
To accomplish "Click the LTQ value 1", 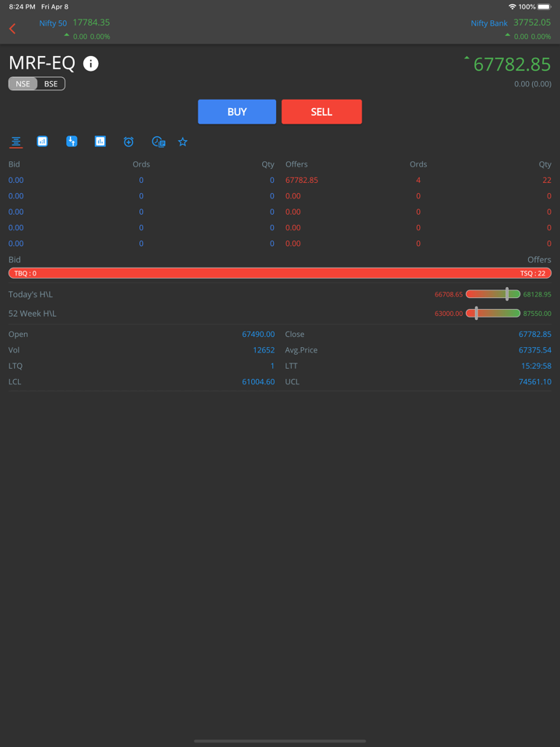I will tap(272, 366).
